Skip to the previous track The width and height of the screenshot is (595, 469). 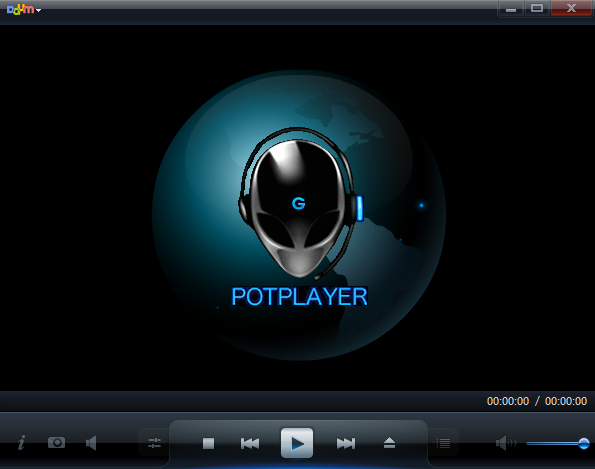pyautogui.click(x=250, y=443)
